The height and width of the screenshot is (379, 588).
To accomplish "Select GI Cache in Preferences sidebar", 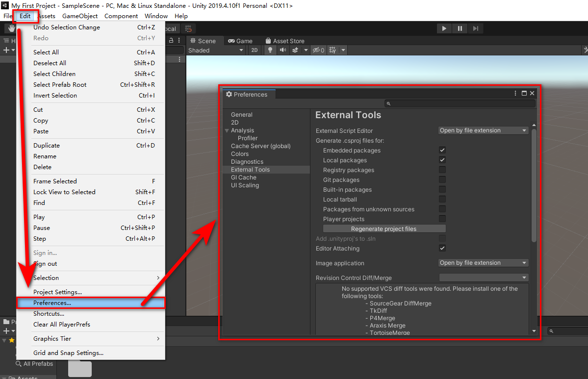I will coord(244,177).
